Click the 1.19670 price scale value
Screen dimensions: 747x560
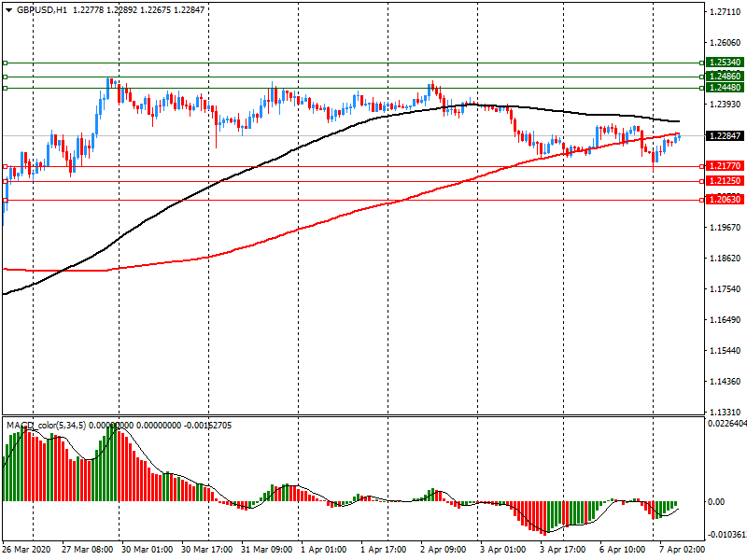click(726, 228)
